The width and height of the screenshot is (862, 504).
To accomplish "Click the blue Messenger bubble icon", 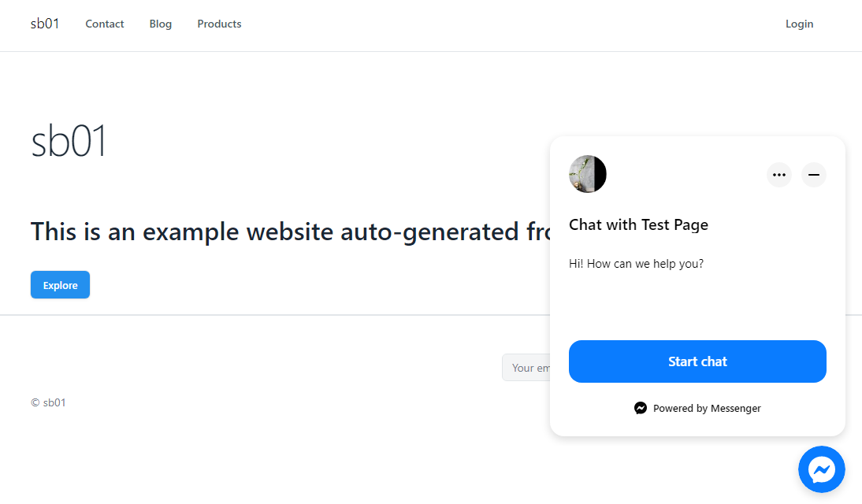I will (x=822, y=469).
